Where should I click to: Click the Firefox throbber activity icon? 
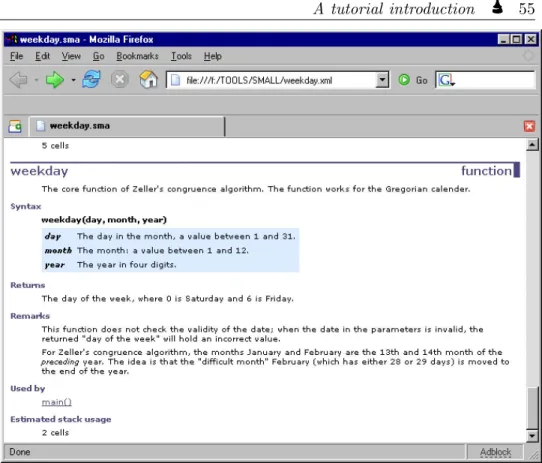point(528,56)
